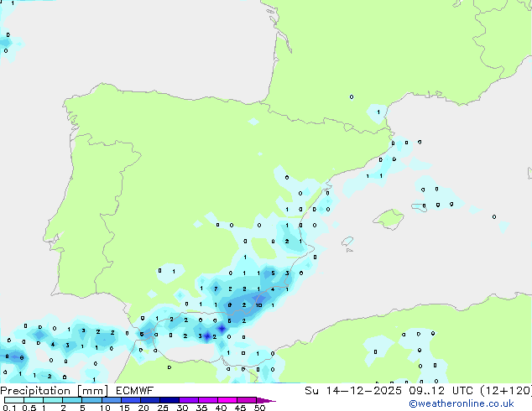Click the 30–35 mm purple legend swatch
Viewport: 532px width, 411px height.
(188, 400)
